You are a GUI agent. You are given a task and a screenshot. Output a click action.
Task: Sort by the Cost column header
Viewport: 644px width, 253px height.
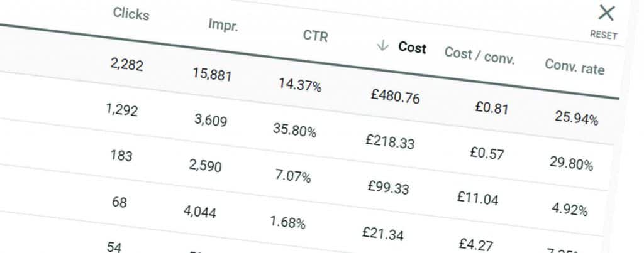(412, 48)
